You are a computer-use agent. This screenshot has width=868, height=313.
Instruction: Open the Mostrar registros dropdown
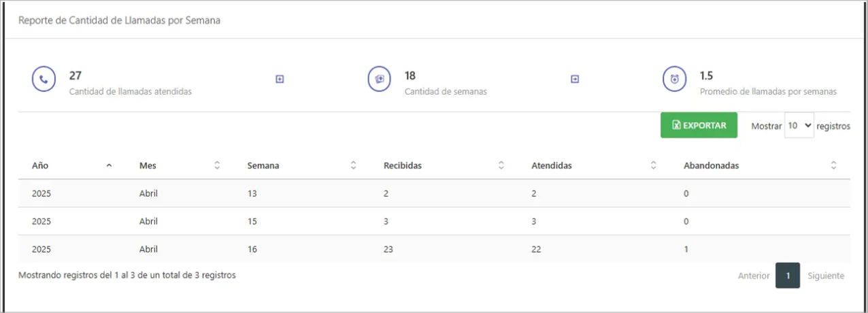[799, 126]
